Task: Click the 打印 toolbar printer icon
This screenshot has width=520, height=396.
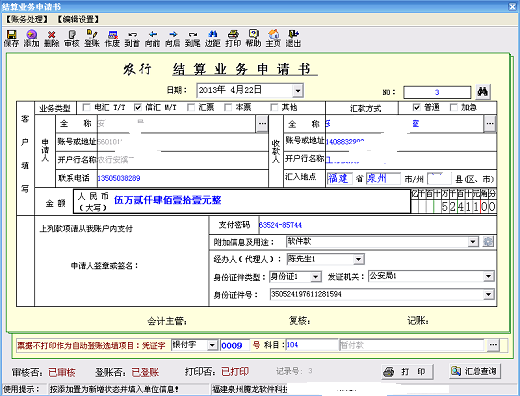Action: pyautogui.click(x=233, y=38)
